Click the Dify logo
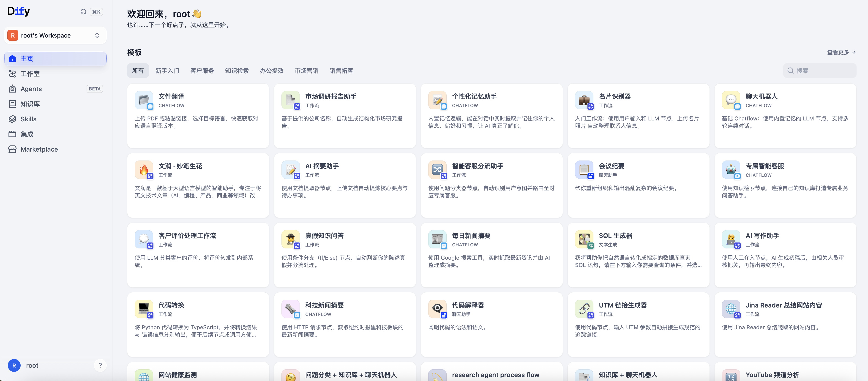 click(x=19, y=11)
